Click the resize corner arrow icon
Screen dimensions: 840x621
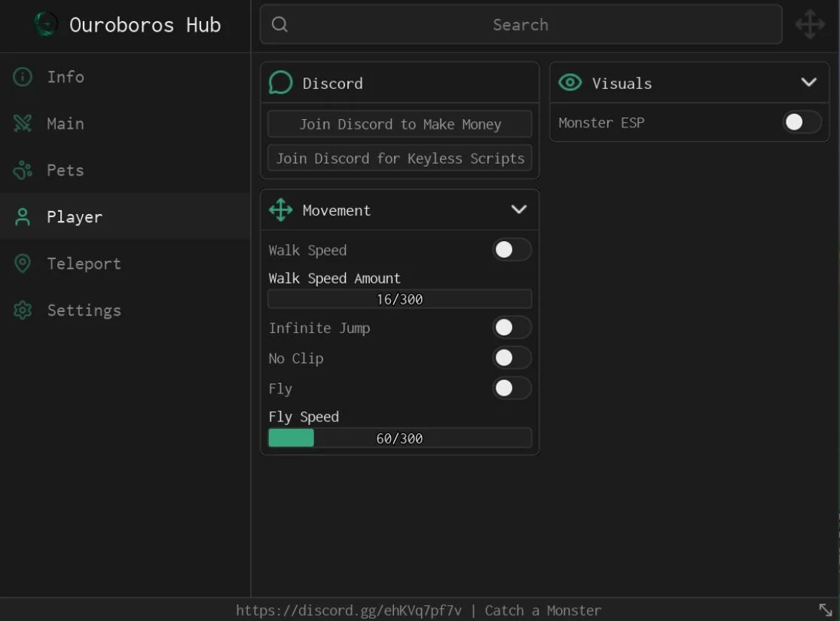[826, 610]
